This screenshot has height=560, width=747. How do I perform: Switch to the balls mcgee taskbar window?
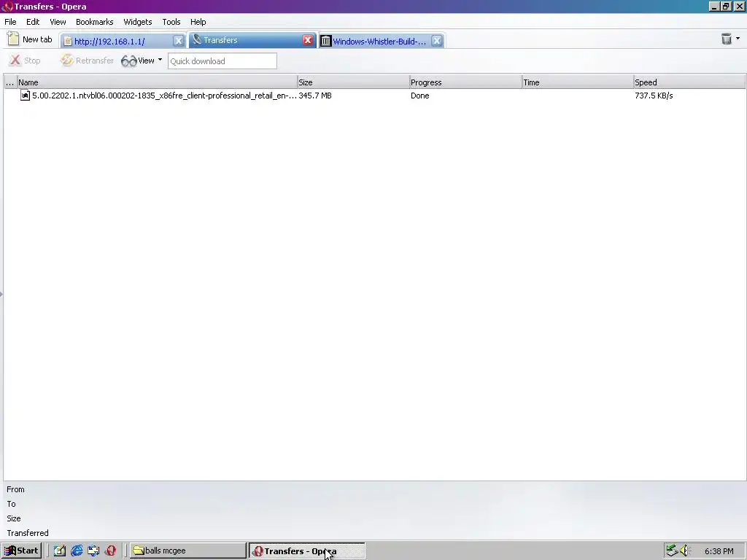(187, 551)
